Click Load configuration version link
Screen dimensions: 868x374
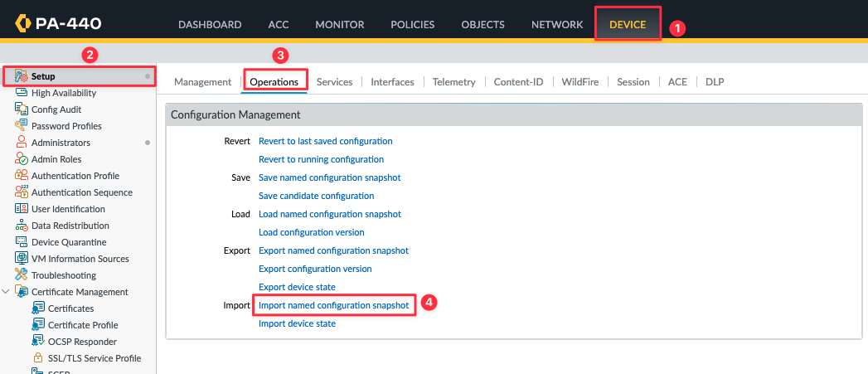(x=312, y=232)
